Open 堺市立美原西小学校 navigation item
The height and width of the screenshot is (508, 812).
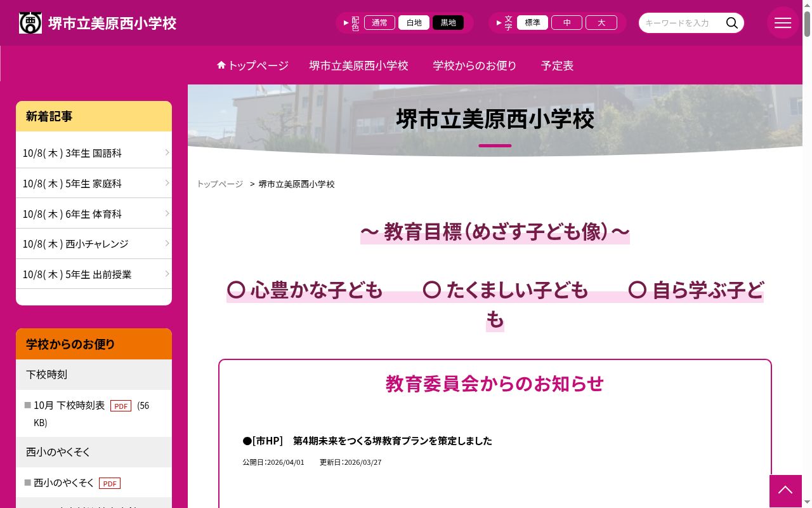click(x=358, y=65)
